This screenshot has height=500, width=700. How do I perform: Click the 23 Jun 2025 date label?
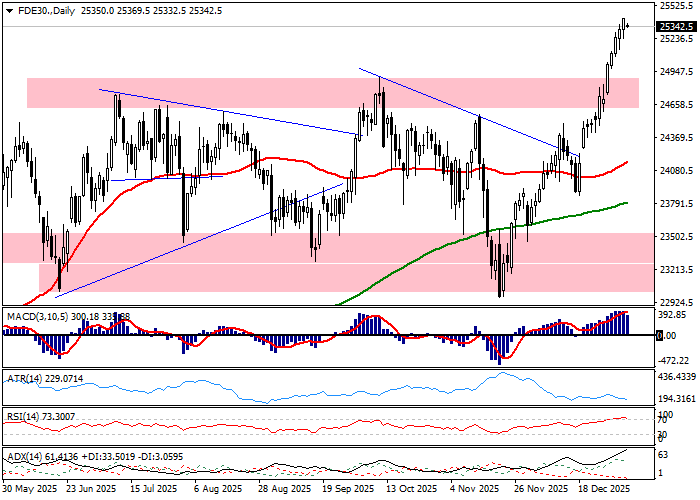(x=90, y=490)
